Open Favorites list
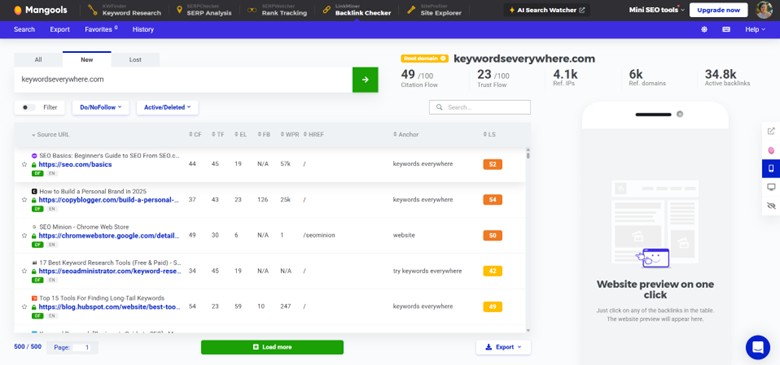 pos(101,29)
